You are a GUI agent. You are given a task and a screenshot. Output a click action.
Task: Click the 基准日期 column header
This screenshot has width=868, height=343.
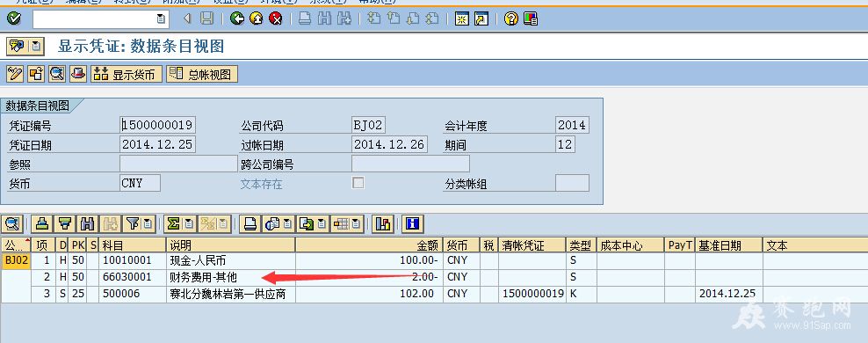[x=728, y=244]
